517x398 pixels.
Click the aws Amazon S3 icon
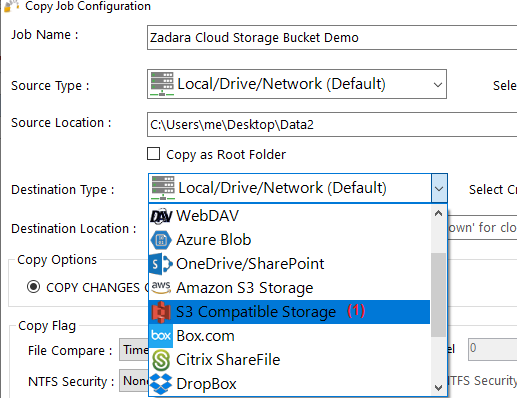point(161,287)
